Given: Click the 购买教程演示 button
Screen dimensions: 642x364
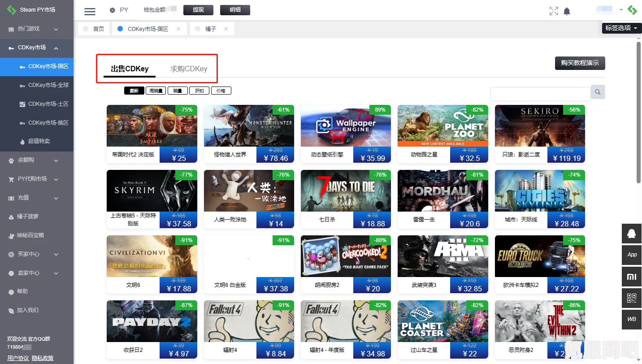Looking at the screenshot, I should pyautogui.click(x=580, y=63).
